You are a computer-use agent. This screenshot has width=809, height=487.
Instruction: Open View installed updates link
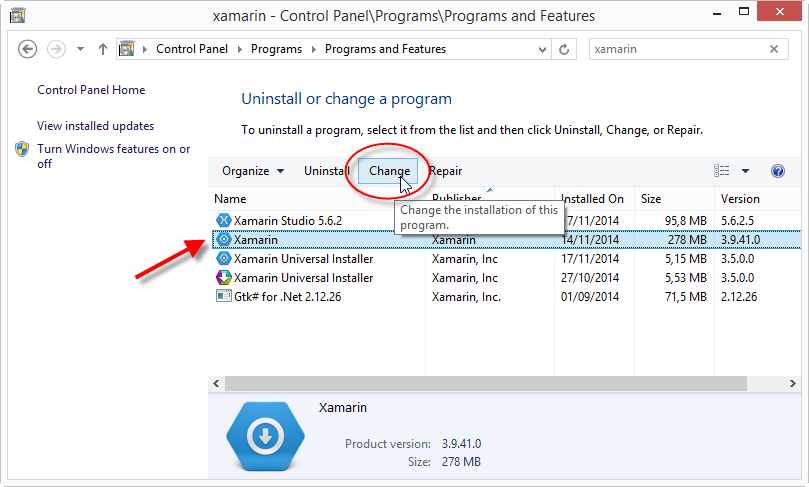[95, 126]
